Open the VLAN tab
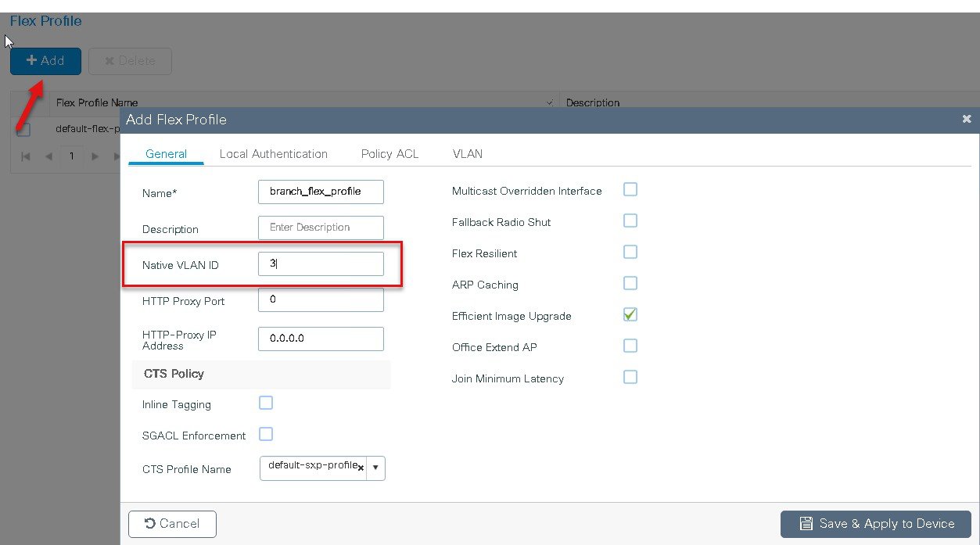 468,154
